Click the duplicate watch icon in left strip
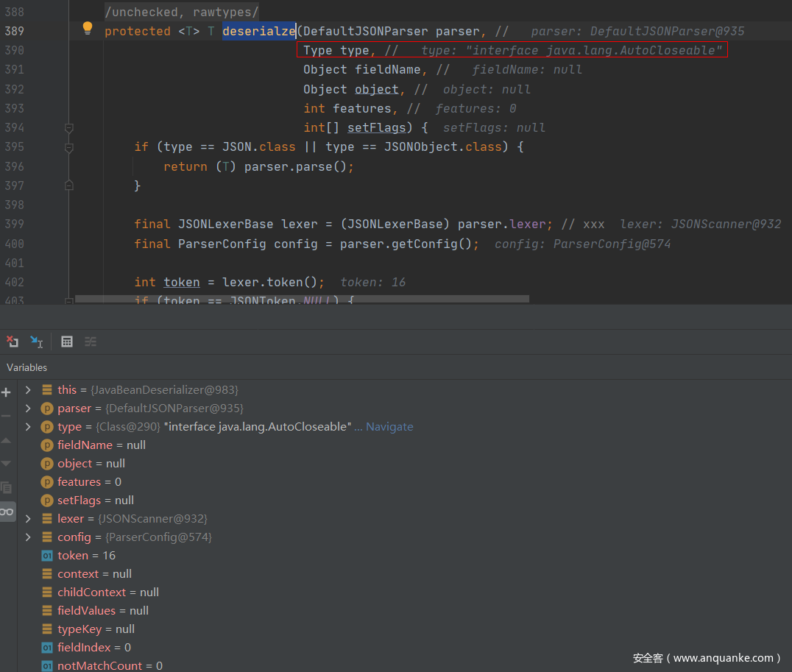The image size is (792, 672). point(7,487)
